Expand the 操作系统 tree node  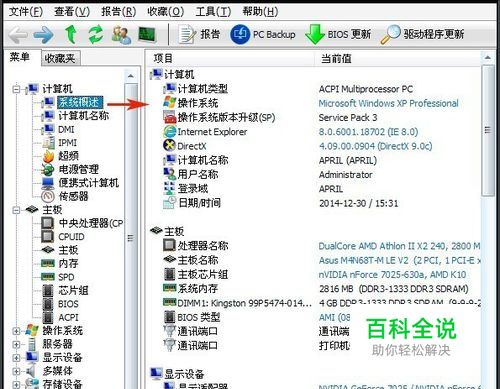pos(16,331)
